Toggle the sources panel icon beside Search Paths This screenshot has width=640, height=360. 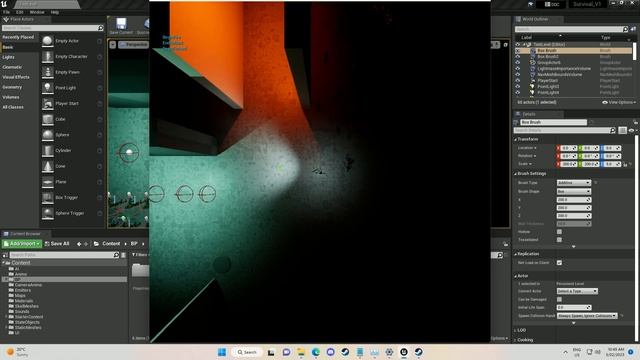(5, 255)
